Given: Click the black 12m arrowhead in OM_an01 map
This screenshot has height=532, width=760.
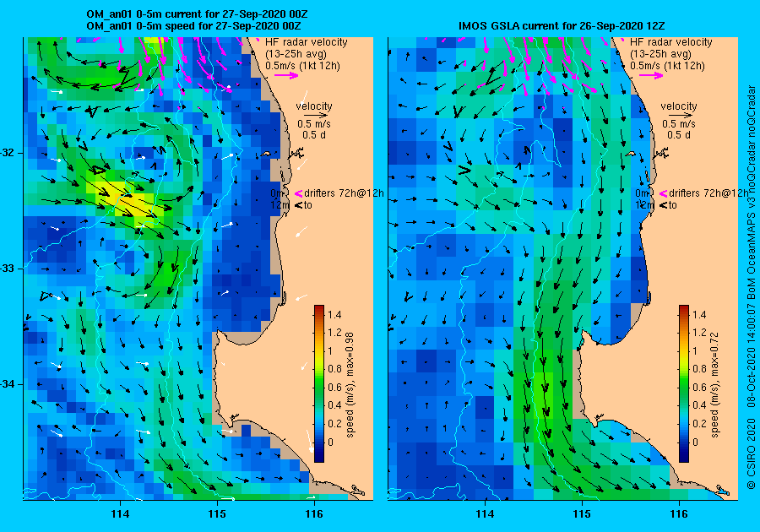Looking at the screenshot, I should (x=298, y=205).
